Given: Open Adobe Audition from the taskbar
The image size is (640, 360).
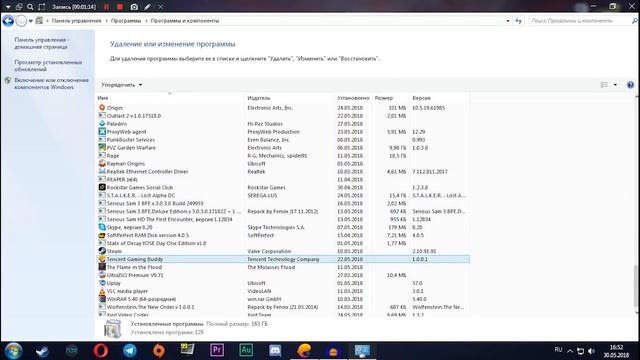Looking at the screenshot, I should [246, 350].
